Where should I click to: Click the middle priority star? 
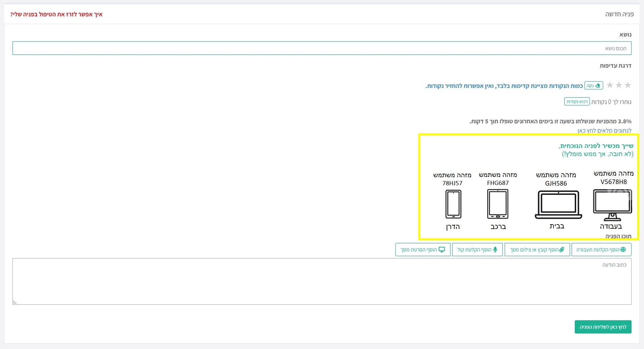click(x=619, y=85)
